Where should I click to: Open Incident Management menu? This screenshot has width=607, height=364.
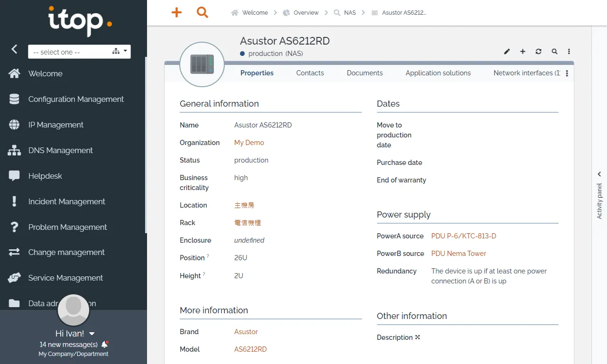(67, 201)
